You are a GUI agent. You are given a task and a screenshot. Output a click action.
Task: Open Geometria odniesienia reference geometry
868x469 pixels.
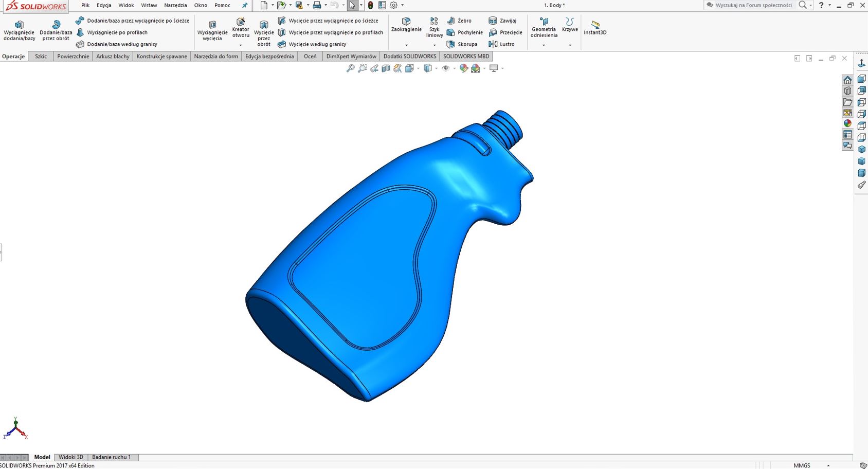tap(544, 28)
